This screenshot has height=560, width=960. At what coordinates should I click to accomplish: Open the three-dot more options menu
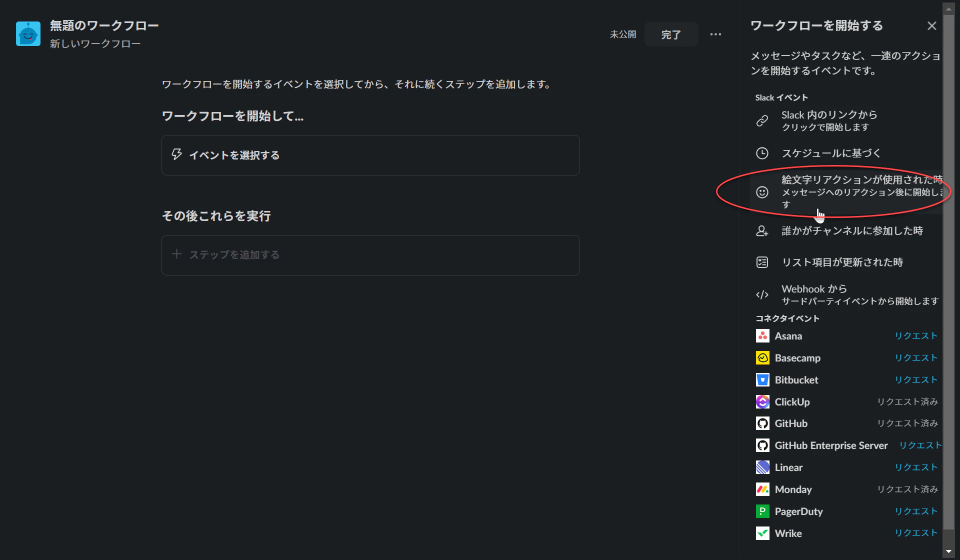coord(715,34)
